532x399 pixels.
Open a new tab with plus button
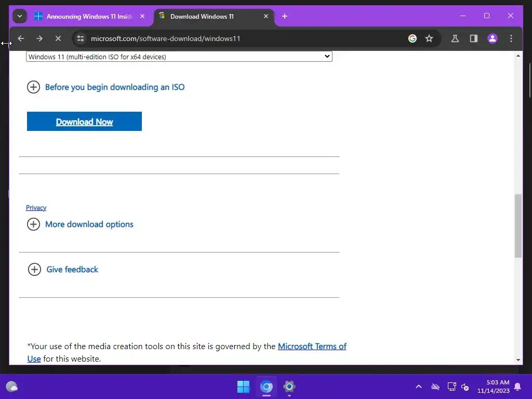pos(285,16)
